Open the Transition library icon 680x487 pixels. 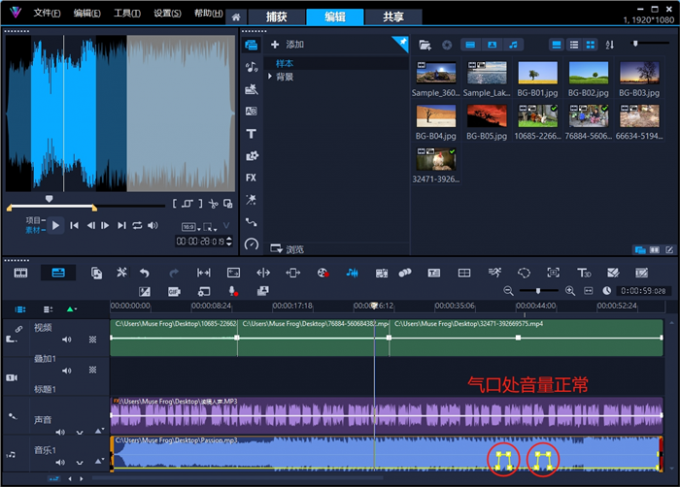tap(251, 111)
